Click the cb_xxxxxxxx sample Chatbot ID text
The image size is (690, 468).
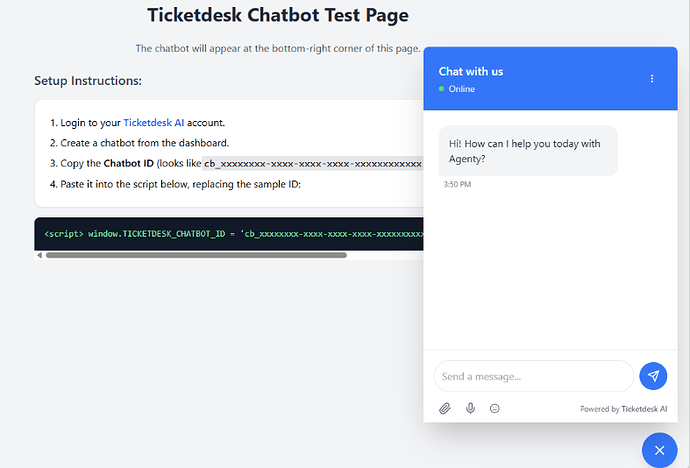pyautogui.click(x=313, y=164)
